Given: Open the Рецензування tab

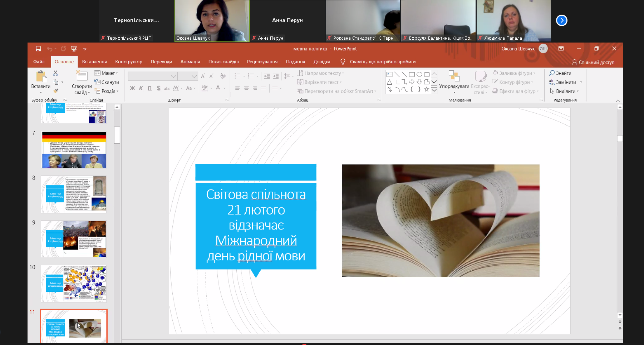Looking at the screenshot, I should [x=262, y=61].
